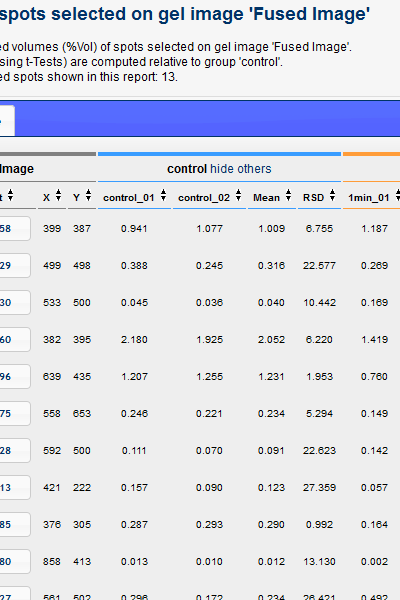
Task: Open spot 85 button
Action: pyautogui.click(x=15, y=524)
